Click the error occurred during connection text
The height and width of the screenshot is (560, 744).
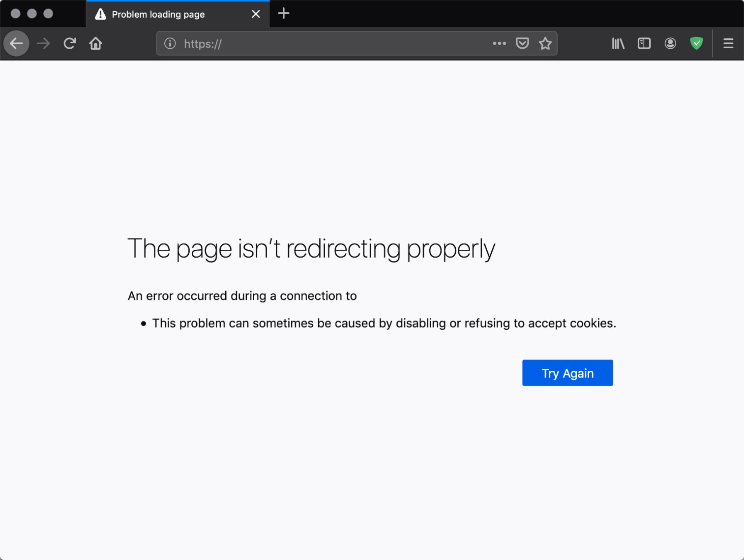pos(242,296)
